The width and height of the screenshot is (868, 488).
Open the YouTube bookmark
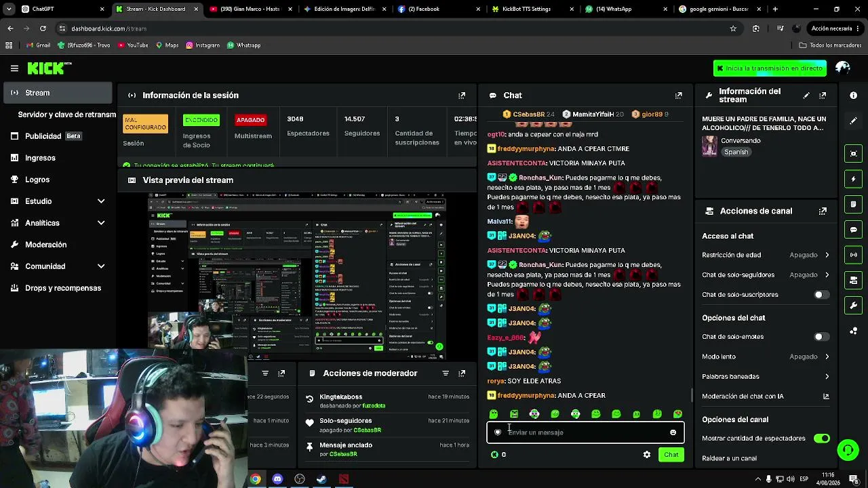pyautogui.click(x=133, y=45)
